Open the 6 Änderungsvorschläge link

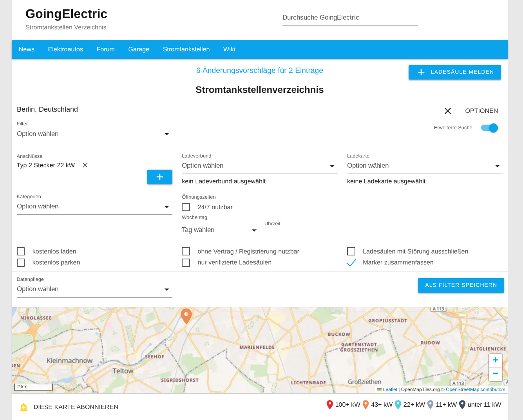(259, 71)
